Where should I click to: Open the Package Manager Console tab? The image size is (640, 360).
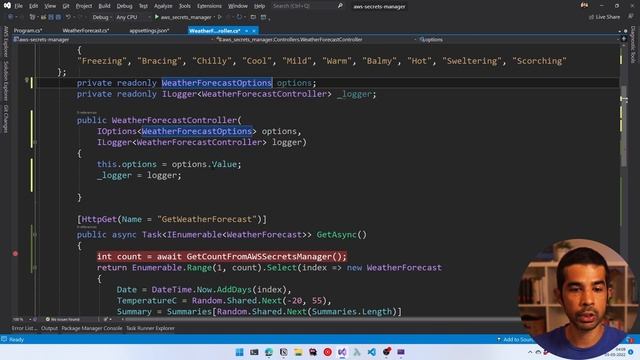[x=92, y=328]
